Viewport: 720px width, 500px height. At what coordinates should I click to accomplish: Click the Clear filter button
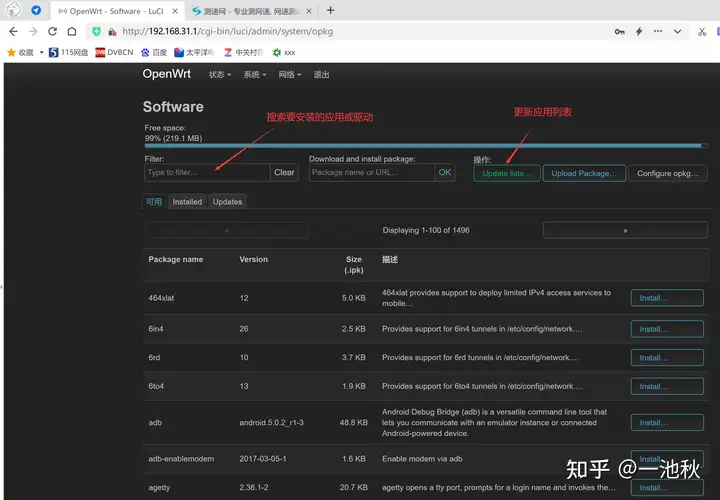point(284,172)
